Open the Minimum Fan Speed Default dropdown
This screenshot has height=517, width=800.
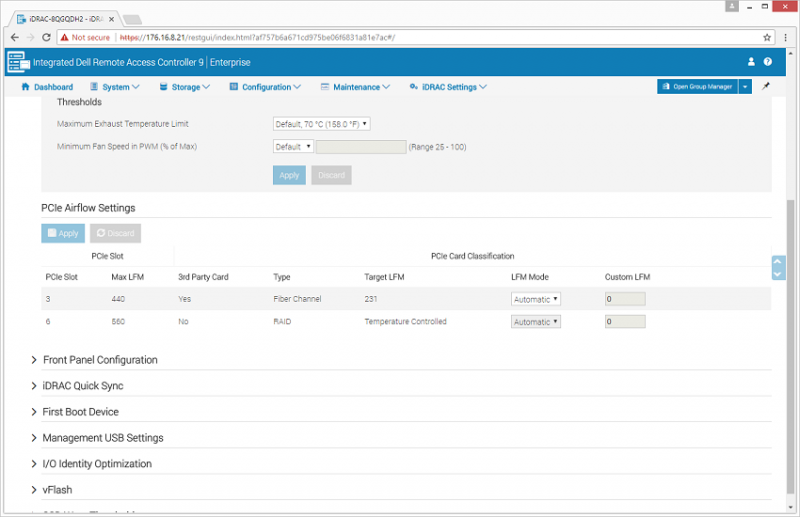coord(293,146)
